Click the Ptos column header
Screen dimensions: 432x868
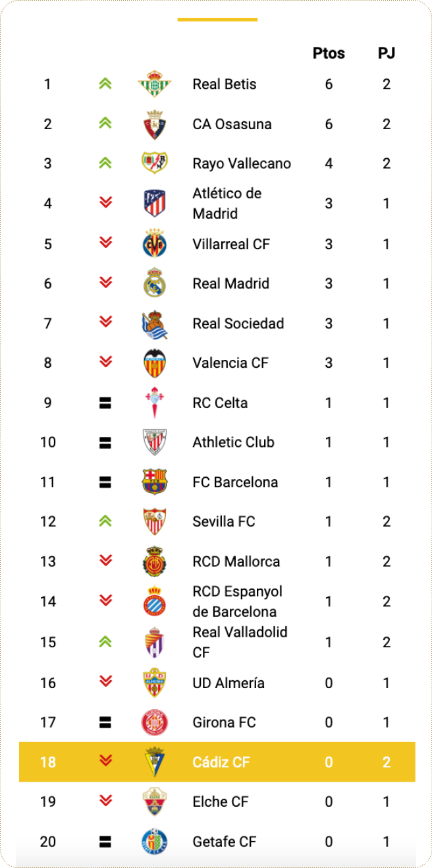pos(329,53)
